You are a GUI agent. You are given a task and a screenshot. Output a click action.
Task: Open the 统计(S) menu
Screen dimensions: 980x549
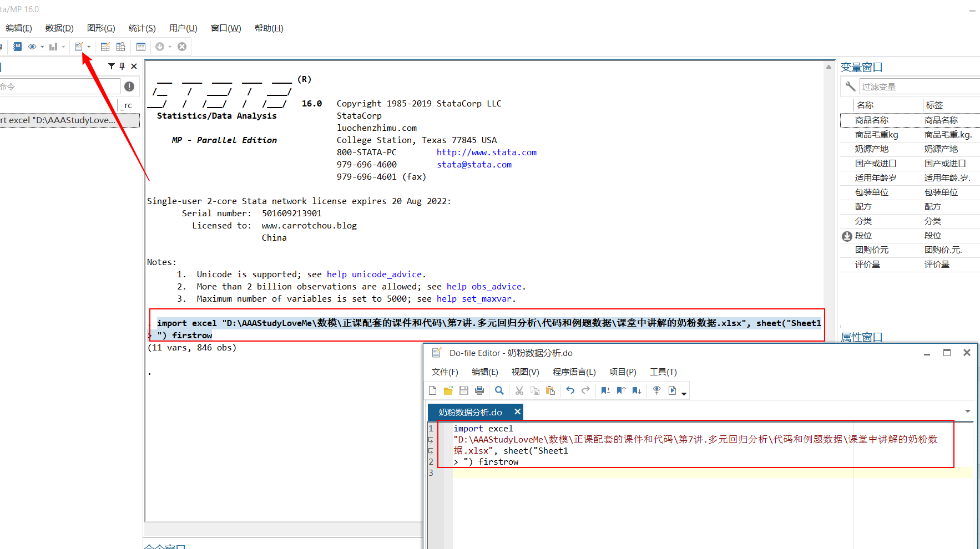click(x=142, y=28)
